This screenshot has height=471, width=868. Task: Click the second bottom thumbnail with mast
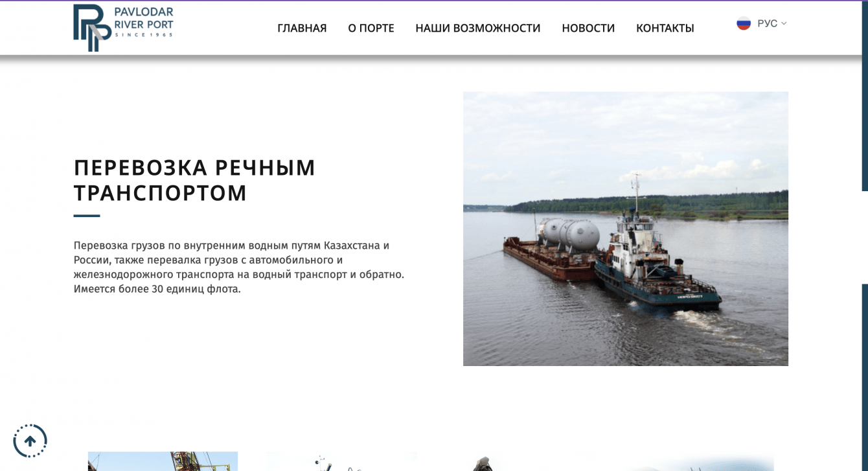click(341, 461)
